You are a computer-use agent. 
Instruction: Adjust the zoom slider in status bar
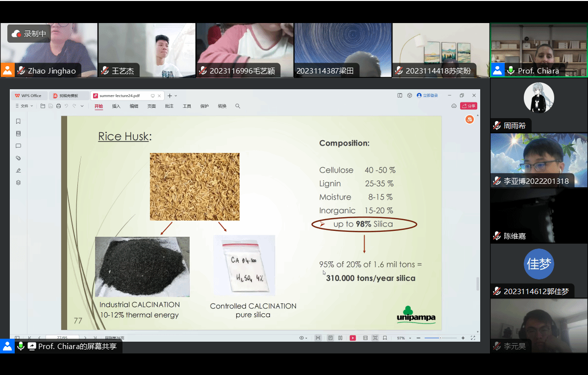[x=440, y=338]
